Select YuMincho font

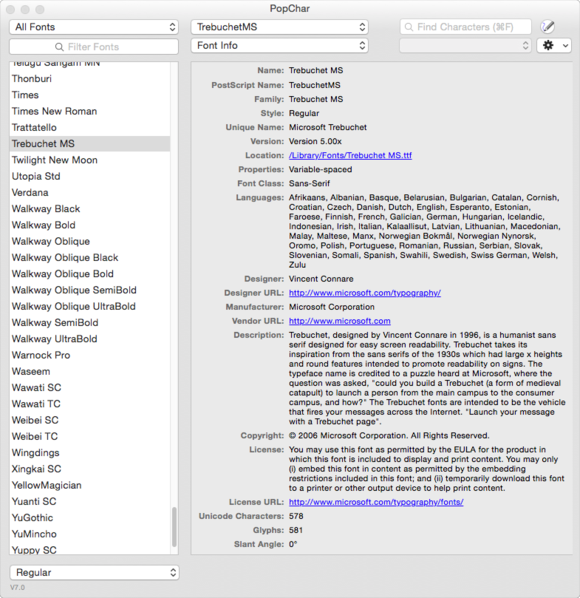click(x=90, y=534)
